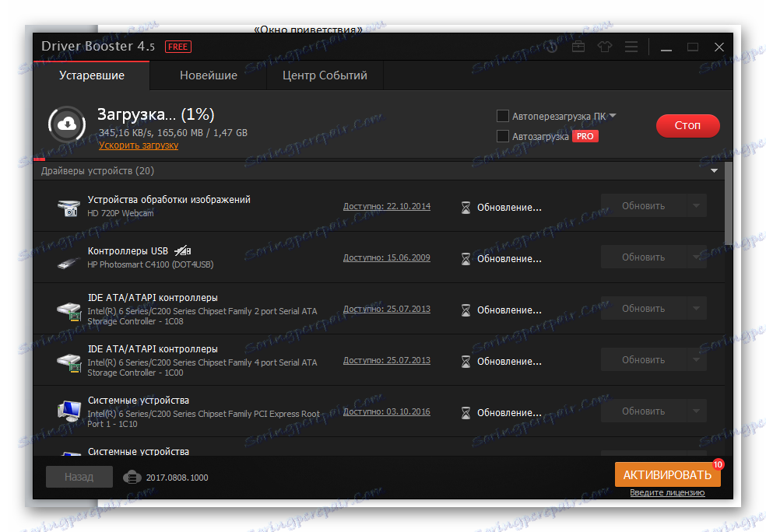Open Доступно 25.07.2013 link for 2 port controller
The height and width of the screenshot is (532, 766).
click(x=386, y=309)
